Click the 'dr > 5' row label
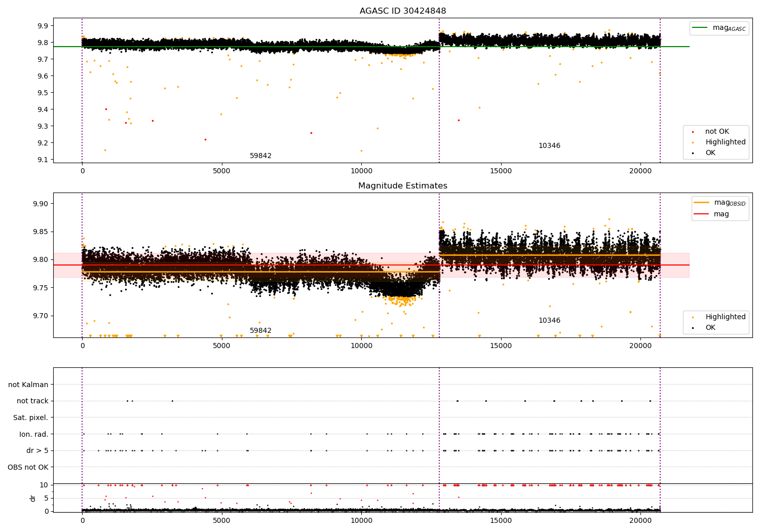760x532 pixels. (x=37, y=451)
